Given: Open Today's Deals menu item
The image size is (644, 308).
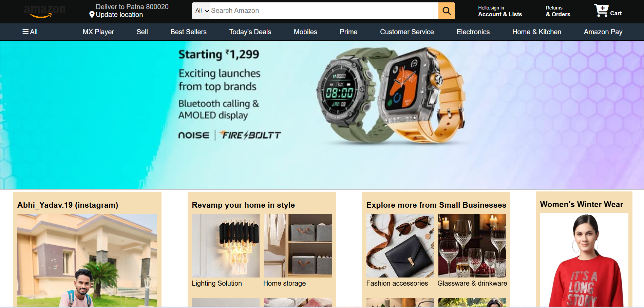Looking at the screenshot, I should [x=250, y=32].
